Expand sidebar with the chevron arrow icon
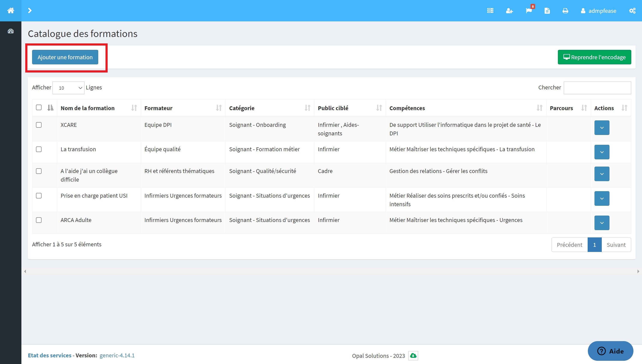The image size is (642, 364). tap(30, 10)
